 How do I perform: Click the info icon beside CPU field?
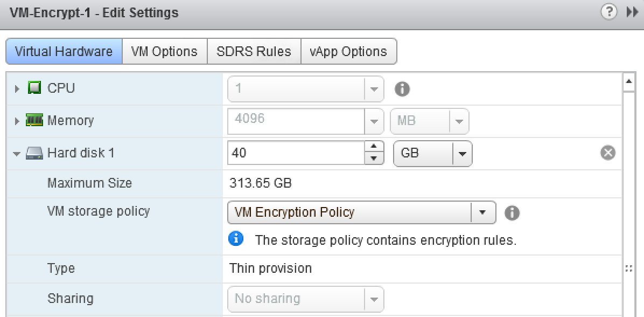point(402,89)
